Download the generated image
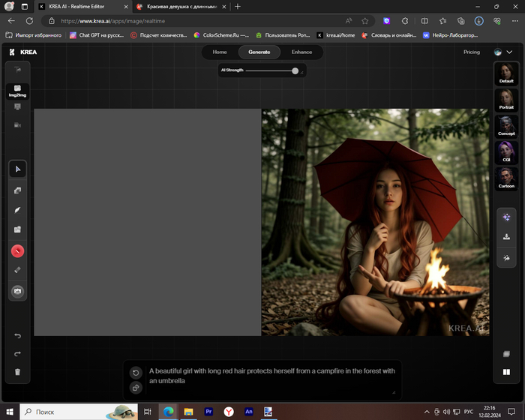 506,237
